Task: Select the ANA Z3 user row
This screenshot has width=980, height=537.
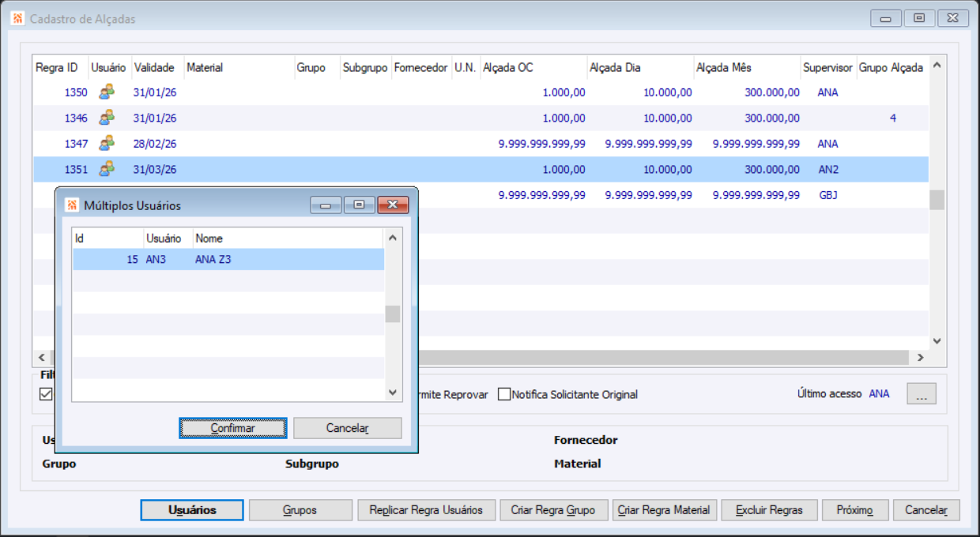Action: [228, 259]
